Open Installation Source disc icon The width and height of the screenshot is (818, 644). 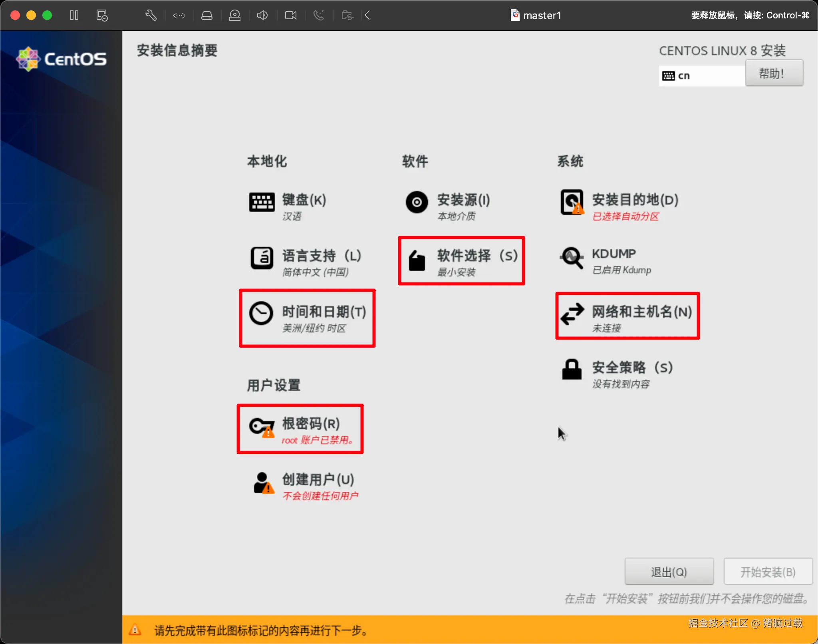417,202
